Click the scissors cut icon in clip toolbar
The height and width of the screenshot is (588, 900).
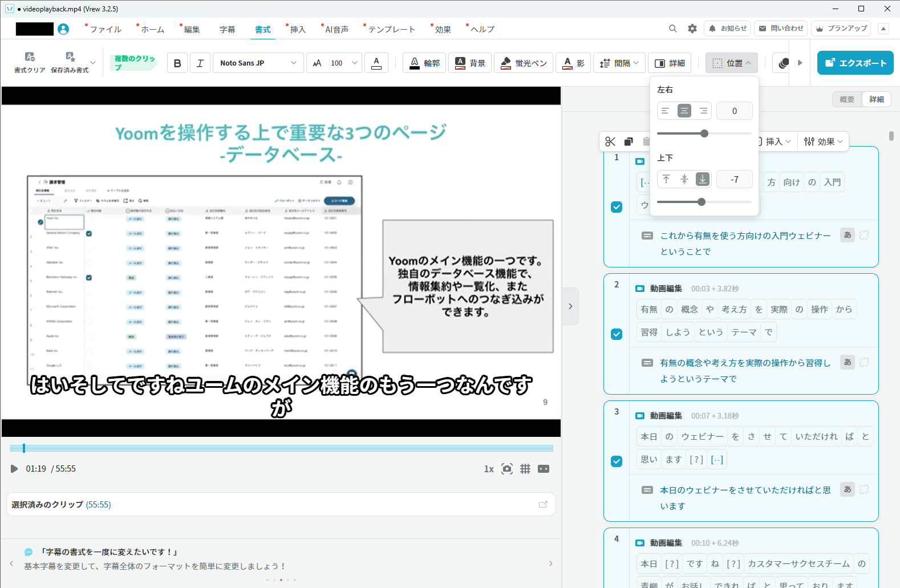[x=610, y=141]
